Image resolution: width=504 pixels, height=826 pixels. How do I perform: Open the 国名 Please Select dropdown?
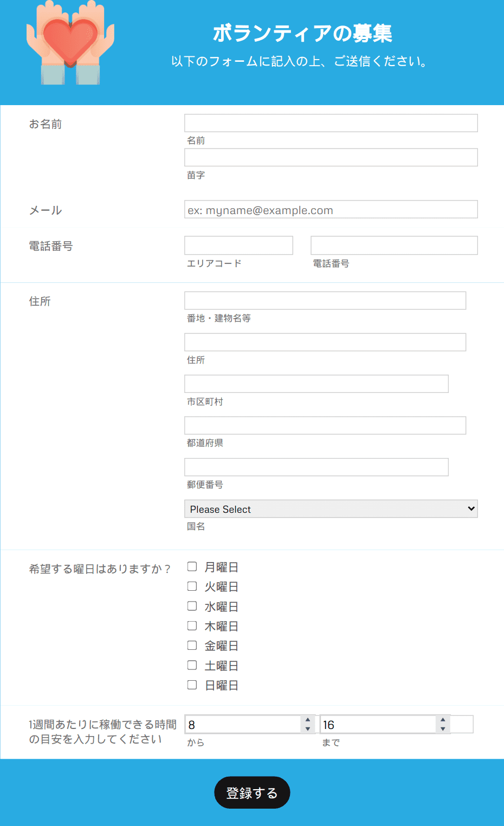point(331,509)
